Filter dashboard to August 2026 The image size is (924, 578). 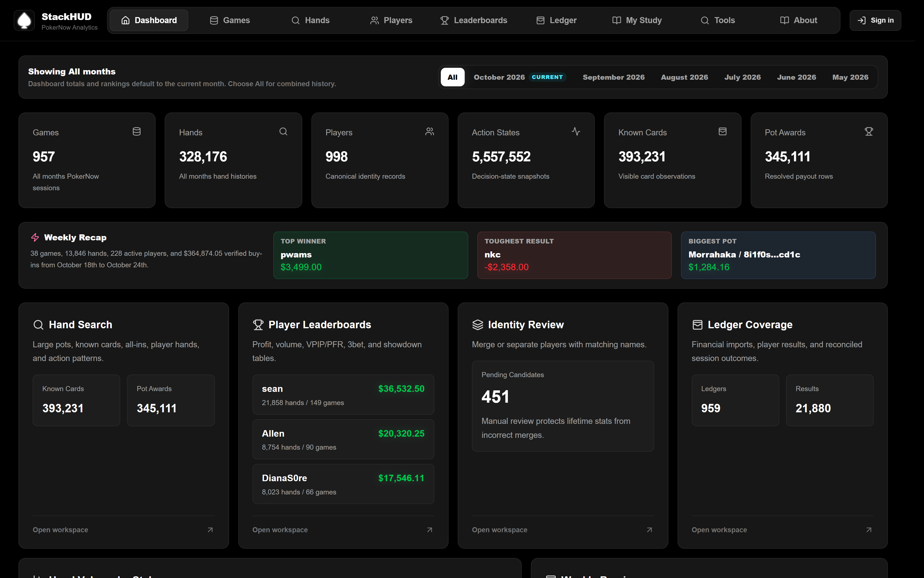[684, 77]
